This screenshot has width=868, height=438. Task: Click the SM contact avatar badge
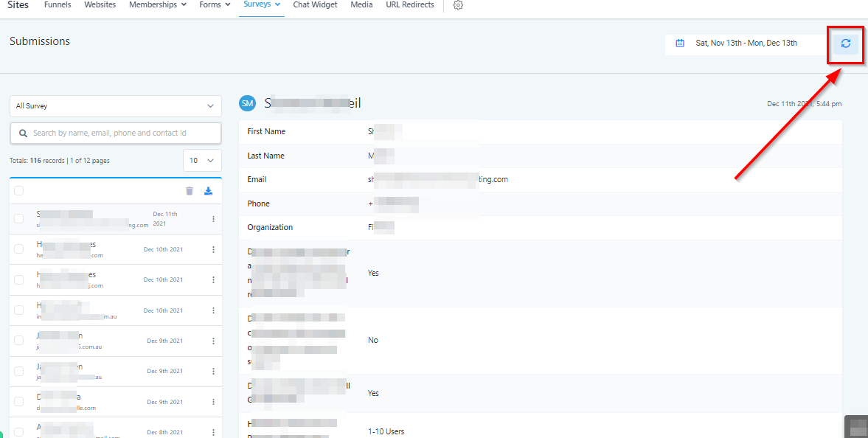(x=247, y=104)
